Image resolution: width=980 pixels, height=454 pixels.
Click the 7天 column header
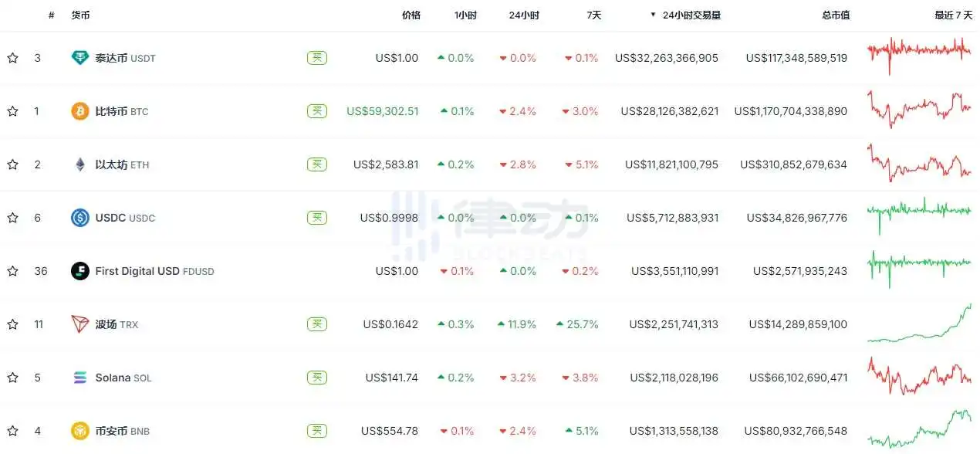(x=593, y=15)
